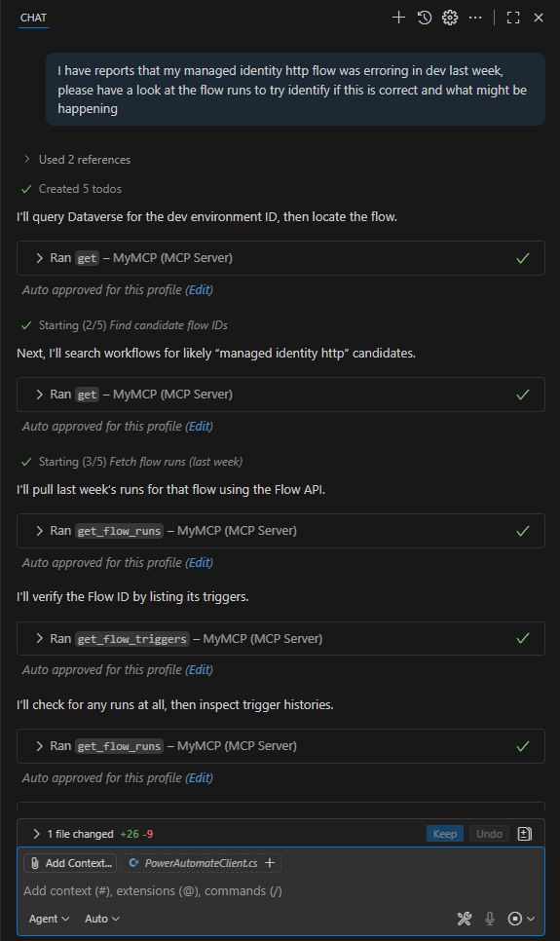Image resolution: width=560 pixels, height=941 pixels.
Task: Click Edit link under first get call
Action: (x=200, y=290)
